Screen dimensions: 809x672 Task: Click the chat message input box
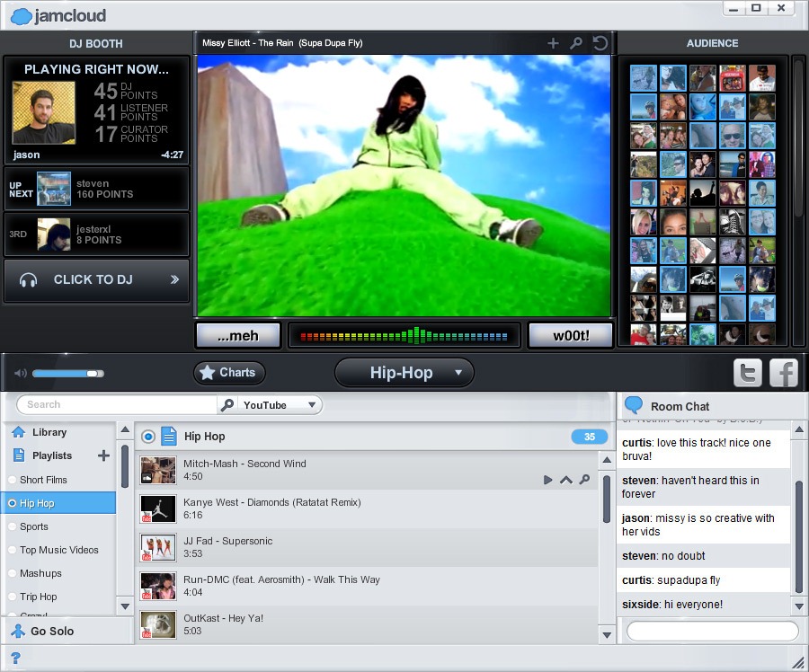tap(712, 631)
